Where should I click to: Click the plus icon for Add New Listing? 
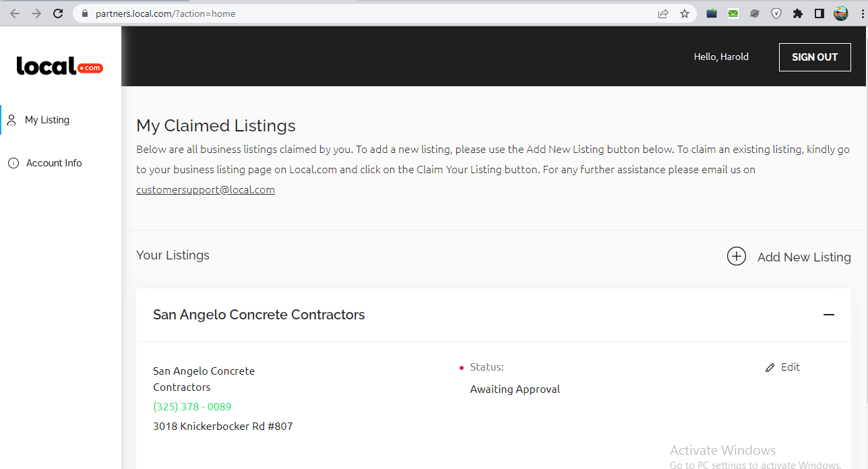pyautogui.click(x=736, y=256)
